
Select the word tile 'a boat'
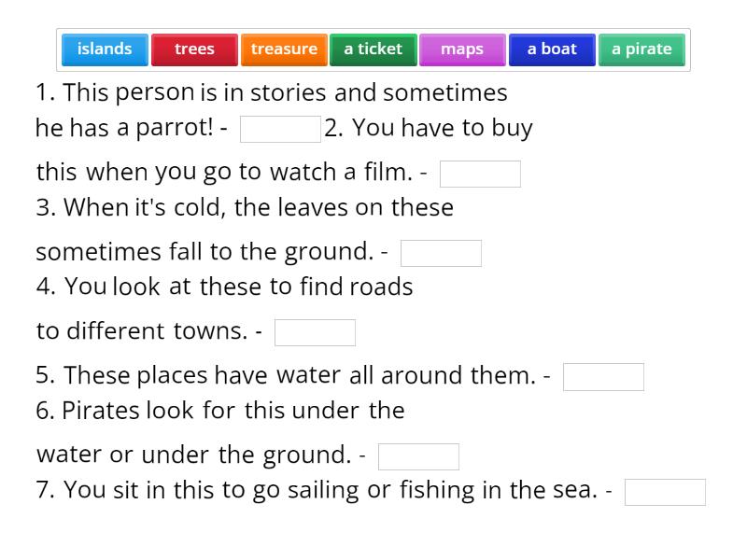(552, 49)
